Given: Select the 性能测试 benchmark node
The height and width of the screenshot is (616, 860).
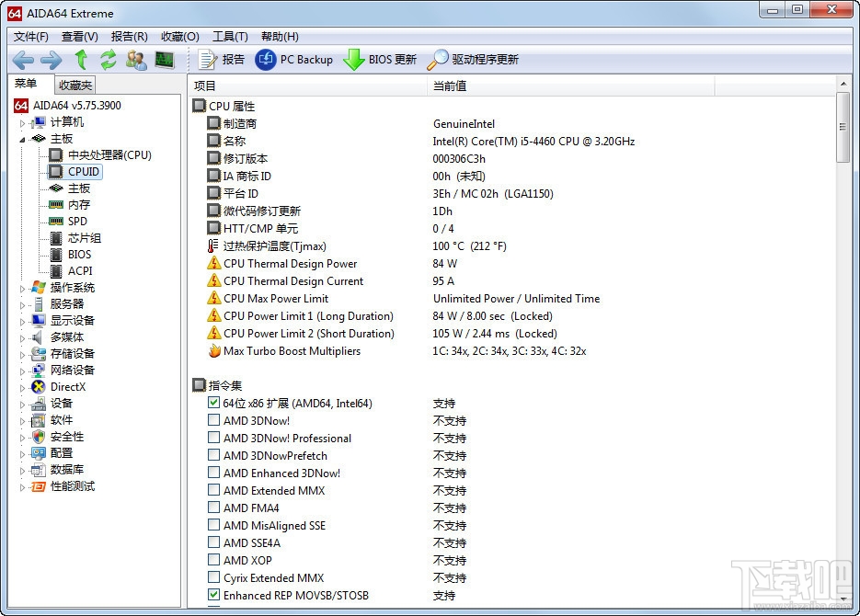Looking at the screenshot, I should click(63, 486).
